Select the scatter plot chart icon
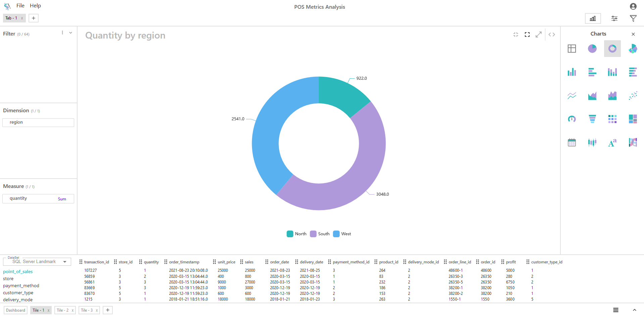644x317 pixels. pos(633,96)
